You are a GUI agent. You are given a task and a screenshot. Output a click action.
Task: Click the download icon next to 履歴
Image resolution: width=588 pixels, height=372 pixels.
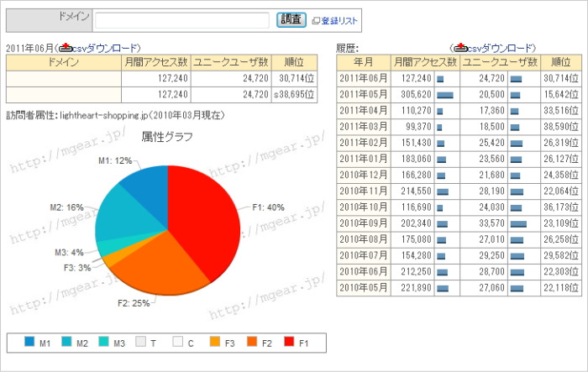pos(461,48)
